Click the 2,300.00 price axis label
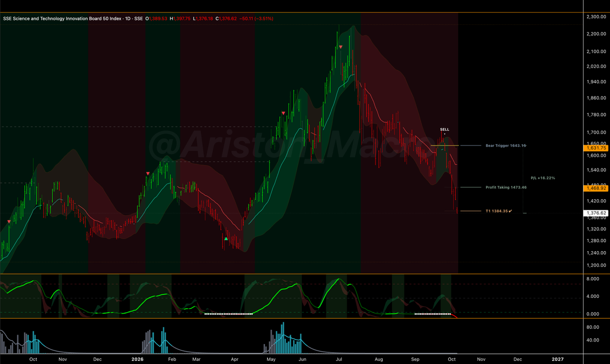Viewport: 610px width, 364px height. [x=596, y=17]
